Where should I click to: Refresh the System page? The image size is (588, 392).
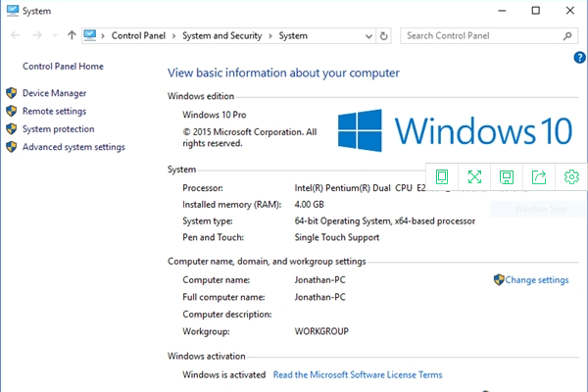[383, 36]
